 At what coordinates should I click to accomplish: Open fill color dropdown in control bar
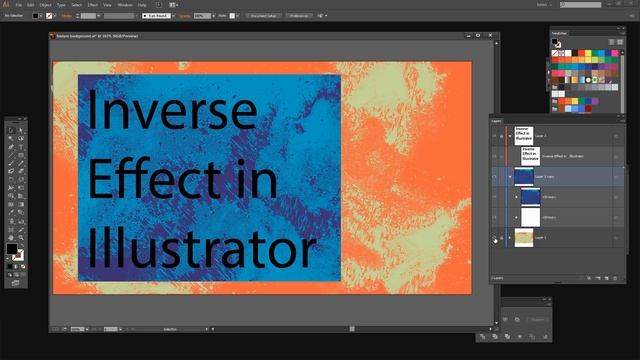41,16
